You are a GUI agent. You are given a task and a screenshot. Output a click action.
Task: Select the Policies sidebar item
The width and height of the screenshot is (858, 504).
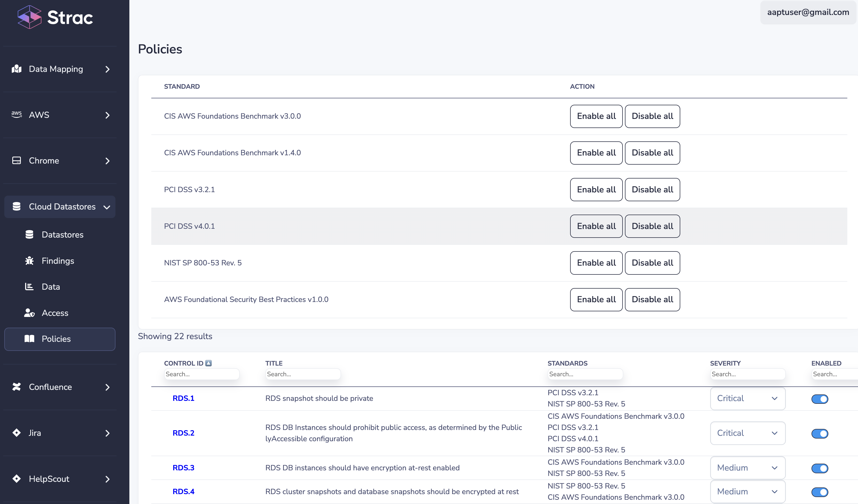[x=56, y=339]
